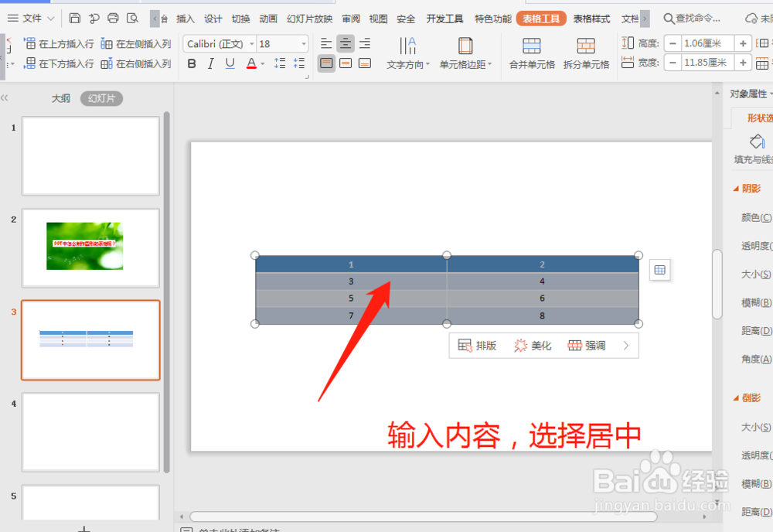Toggle bold formatting
The image size is (773, 532).
(x=191, y=63)
